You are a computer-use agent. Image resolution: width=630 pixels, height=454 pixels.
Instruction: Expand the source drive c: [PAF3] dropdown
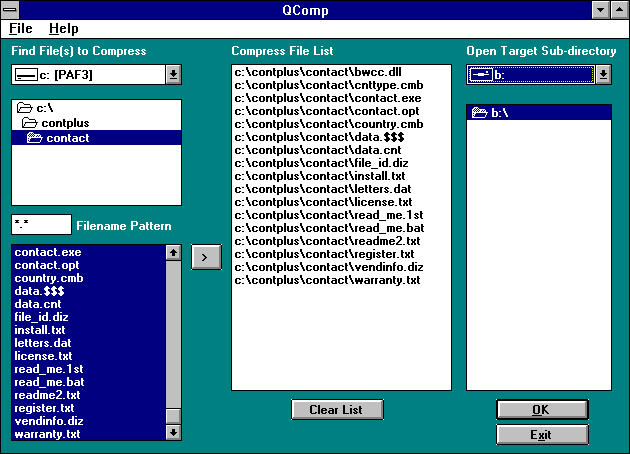172,74
